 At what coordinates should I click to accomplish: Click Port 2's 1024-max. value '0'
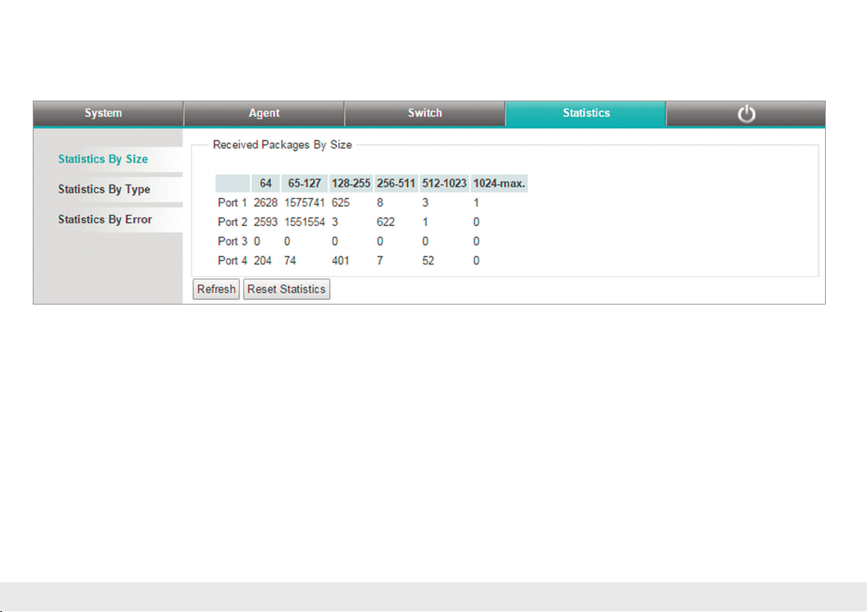coord(476,222)
